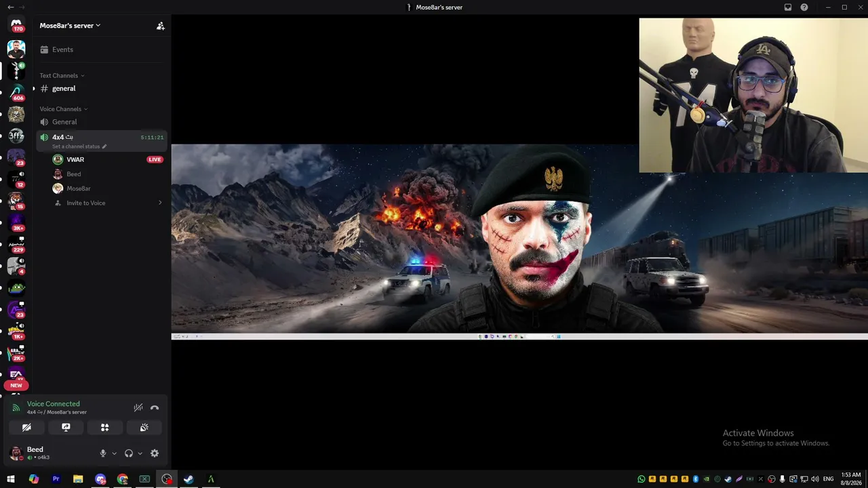This screenshot has height=488, width=868.
Task: Go back using the title bar arrow
Action: [x=11, y=7]
